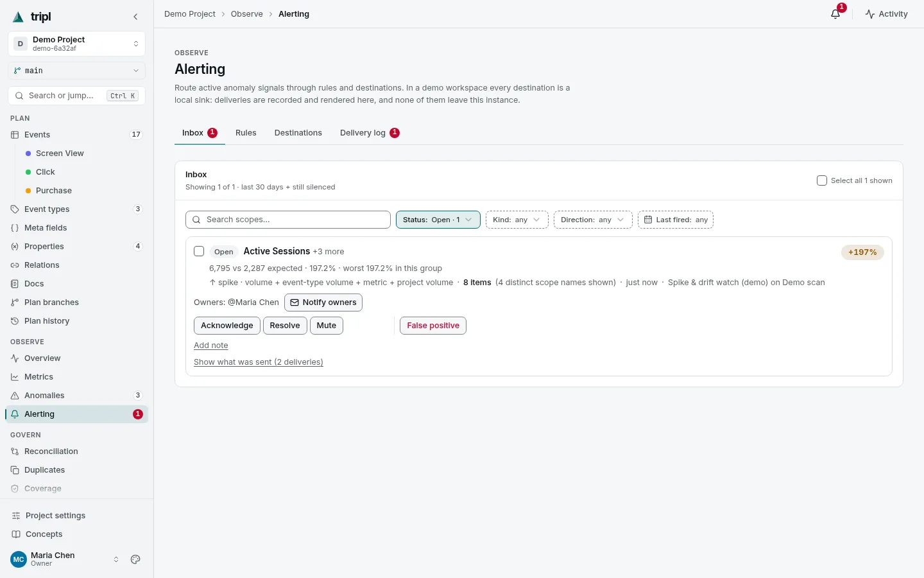Image resolution: width=924 pixels, height=578 pixels.
Task: Open the Direction: any filter
Action: (x=593, y=220)
